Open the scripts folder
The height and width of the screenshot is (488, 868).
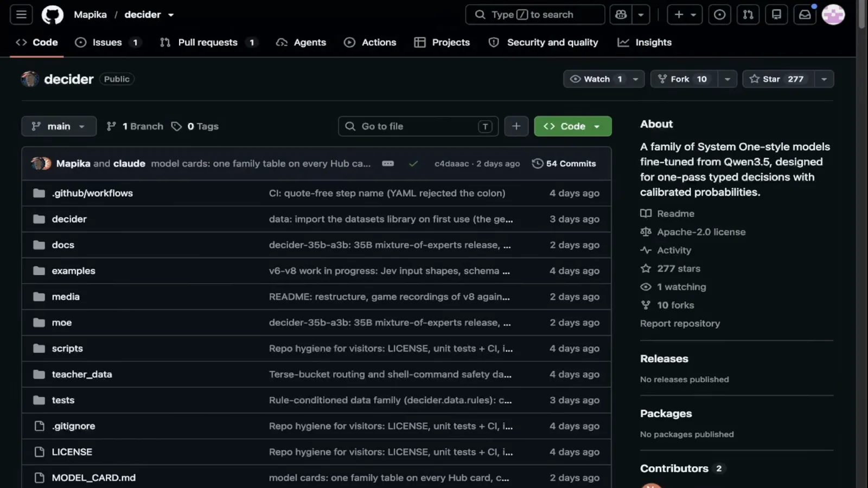click(x=67, y=349)
